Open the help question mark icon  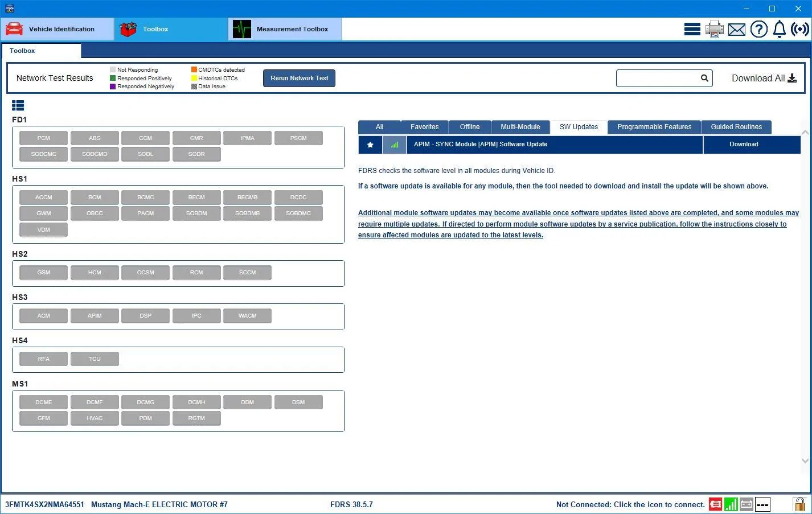pyautogui.click(x=758, y=29)
